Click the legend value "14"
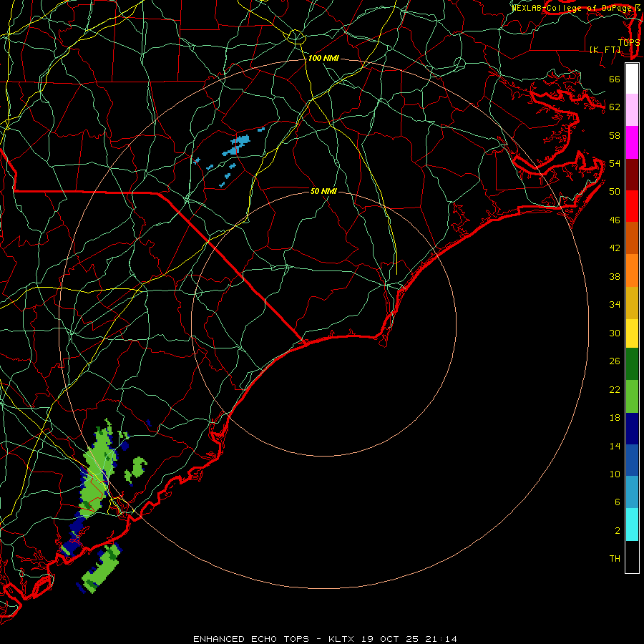The image size is (644, 644). pyautogui.click(x=615, y=446)
